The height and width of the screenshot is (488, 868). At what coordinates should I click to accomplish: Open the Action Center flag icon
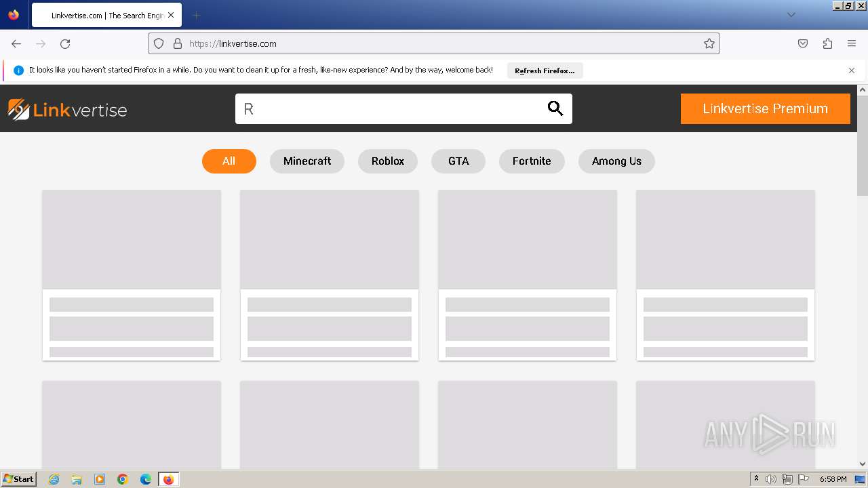pyautogui.click(x=804, y=479)
